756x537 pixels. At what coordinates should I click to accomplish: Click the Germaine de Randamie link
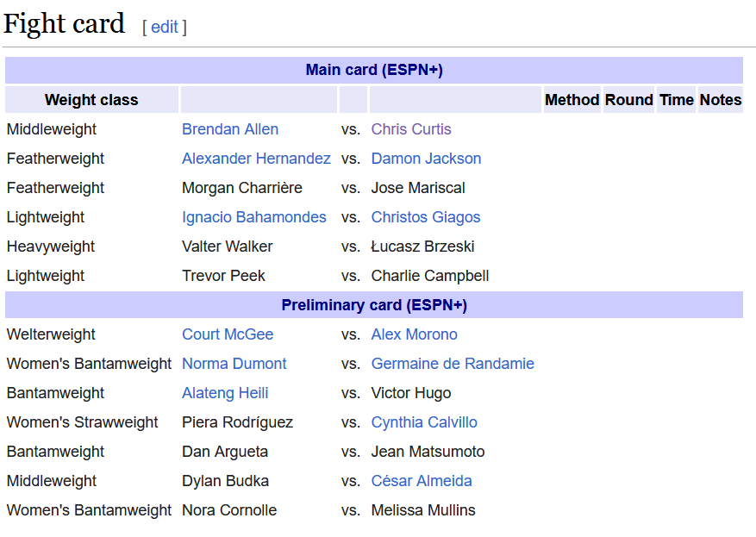point(453,364)
